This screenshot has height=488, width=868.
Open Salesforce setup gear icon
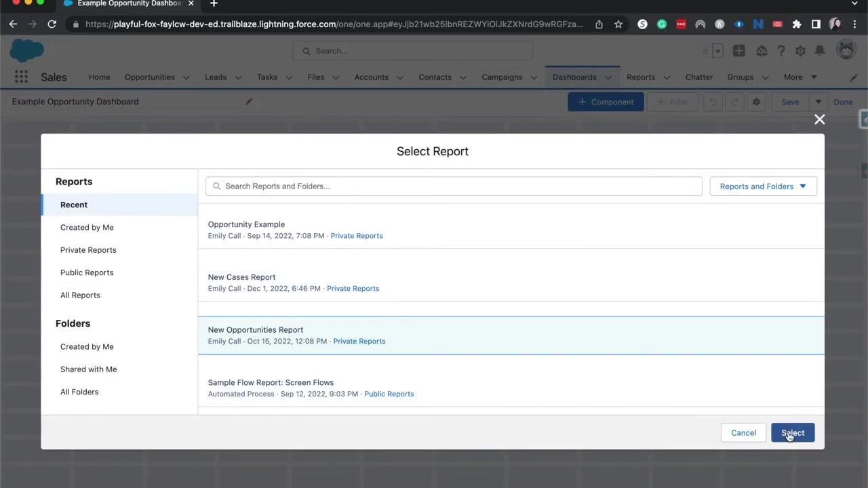click(x=800, y=51)
